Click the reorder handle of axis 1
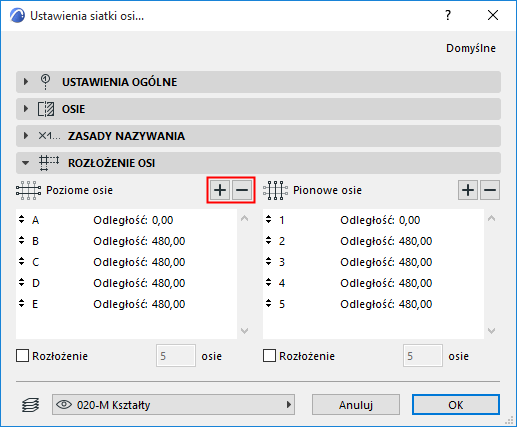 pyautogui.click(x=269, y=219)
